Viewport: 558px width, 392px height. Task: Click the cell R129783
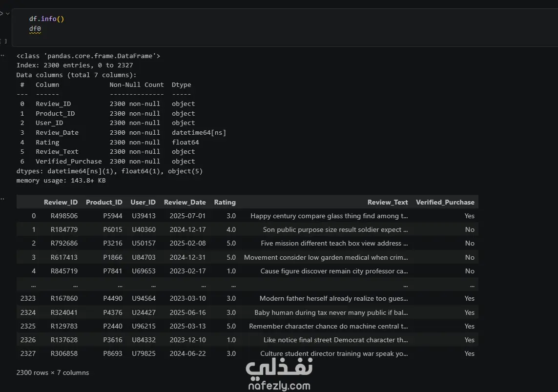(64, 326)
